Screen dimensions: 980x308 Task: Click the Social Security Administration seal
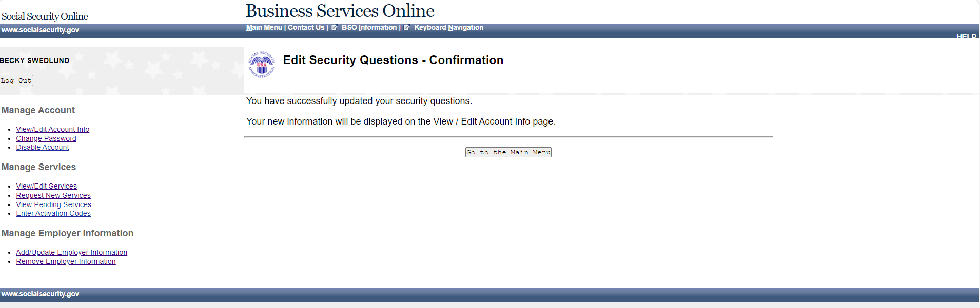click(262, 64)
